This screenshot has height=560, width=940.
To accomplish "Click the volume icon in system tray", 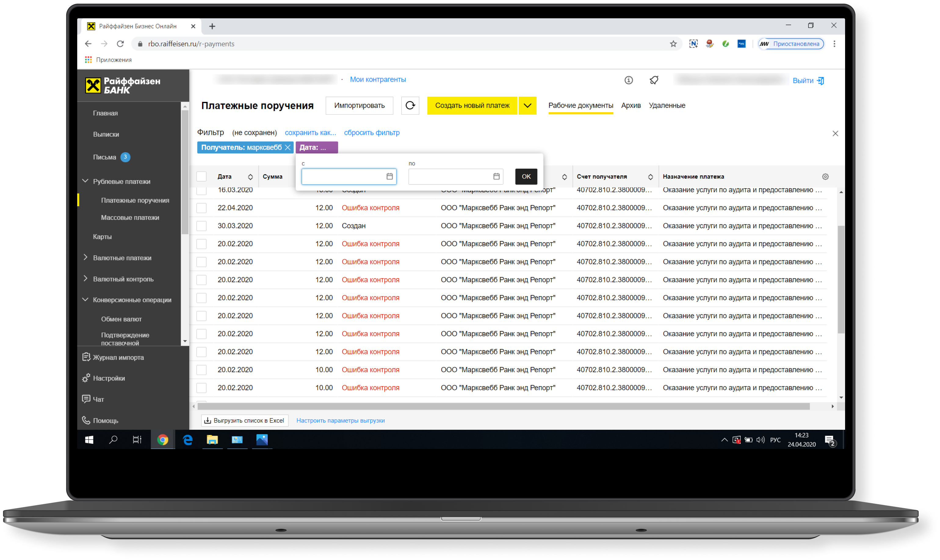I will [x=760, y=440].
